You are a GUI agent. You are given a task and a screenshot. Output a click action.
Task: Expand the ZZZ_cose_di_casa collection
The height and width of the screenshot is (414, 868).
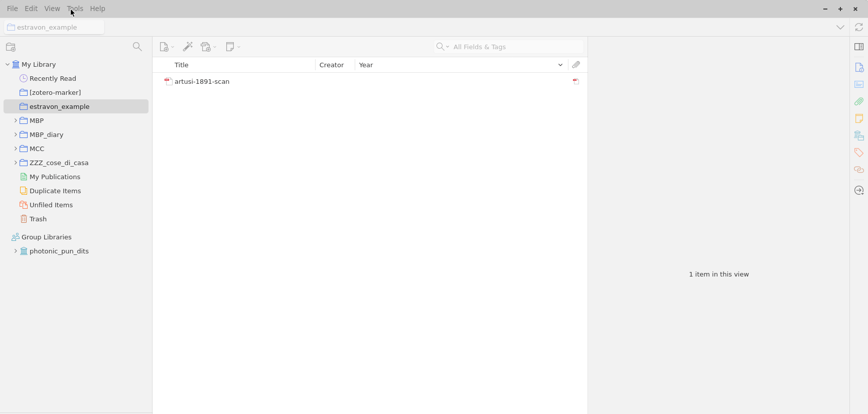(x=16, y=163)
